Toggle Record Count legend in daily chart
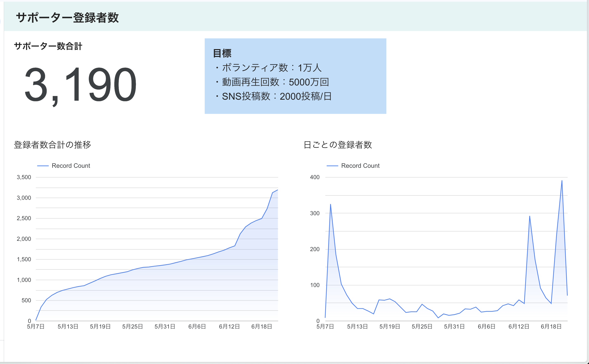The height and width of the screenshot is (364, 589). coord(360,166)
